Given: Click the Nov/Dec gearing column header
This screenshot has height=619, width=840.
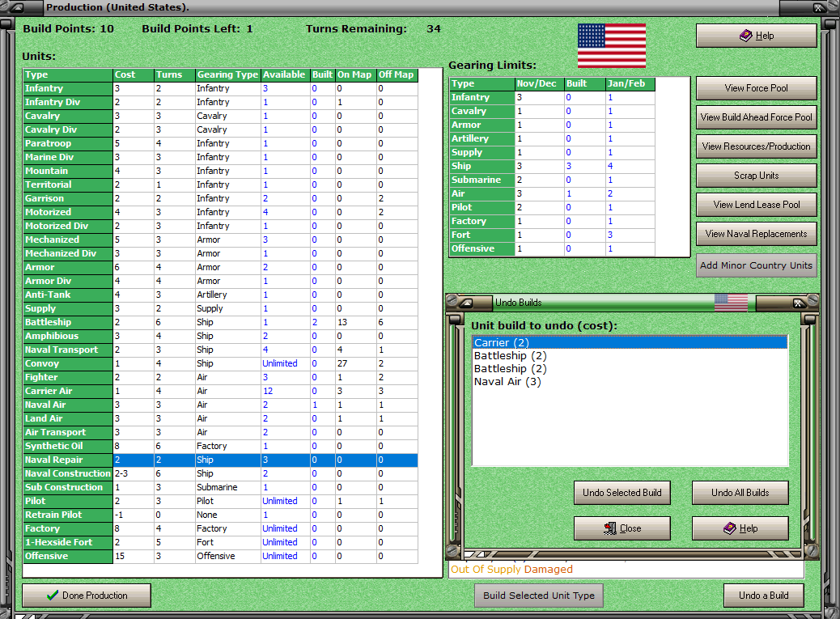Looking at the screenshot, I should pyautogui.click(x=540, y=83).
